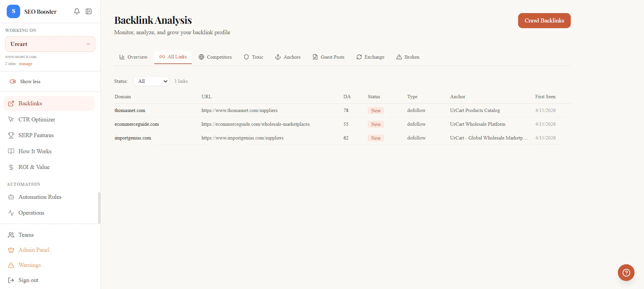Open the Status filter dropdown

(151, 81)
